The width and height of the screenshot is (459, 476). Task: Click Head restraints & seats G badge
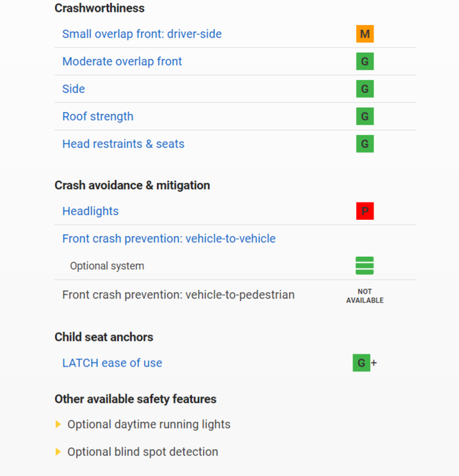[x=364, y=144]
